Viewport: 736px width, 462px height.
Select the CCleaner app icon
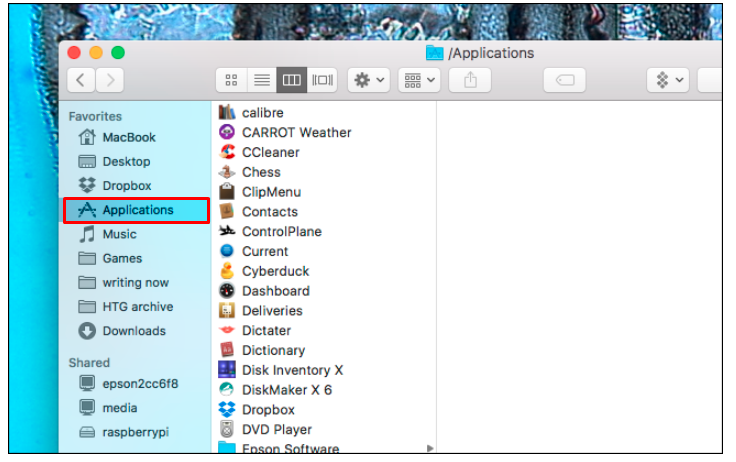coord(227,152)
